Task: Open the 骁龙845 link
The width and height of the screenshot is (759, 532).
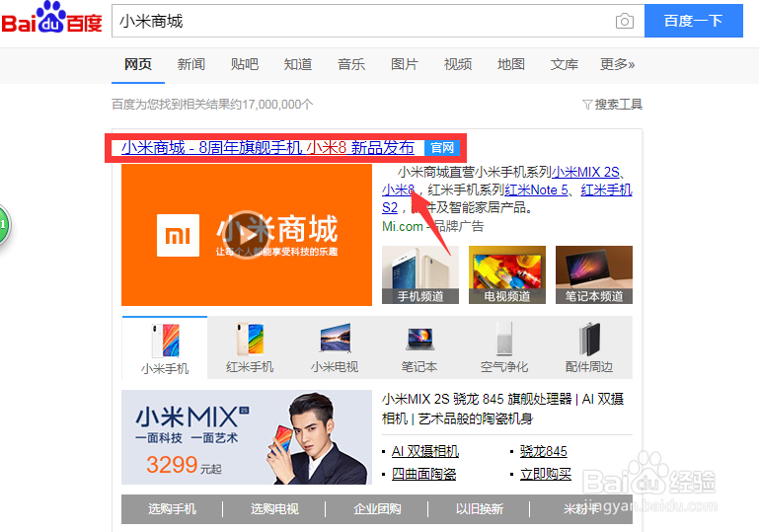Action: 544,451
